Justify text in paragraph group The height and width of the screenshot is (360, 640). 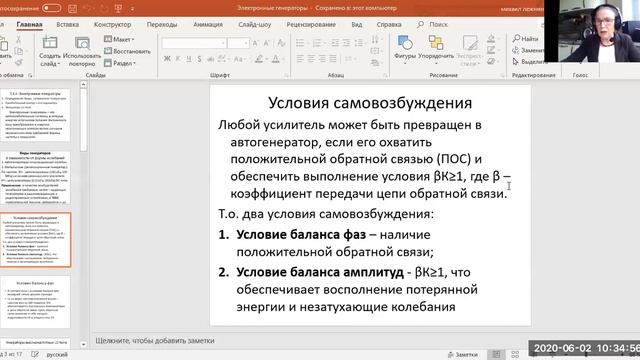[x=333, y=59]
